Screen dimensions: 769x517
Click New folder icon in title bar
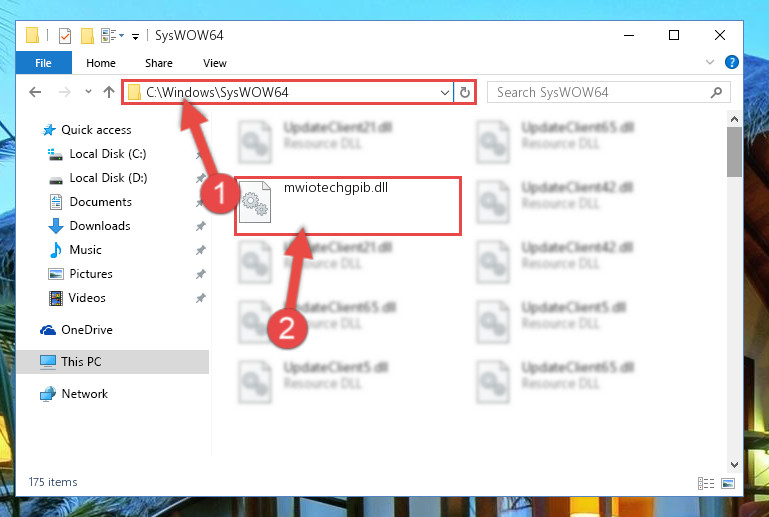click(x=87, y=35)
